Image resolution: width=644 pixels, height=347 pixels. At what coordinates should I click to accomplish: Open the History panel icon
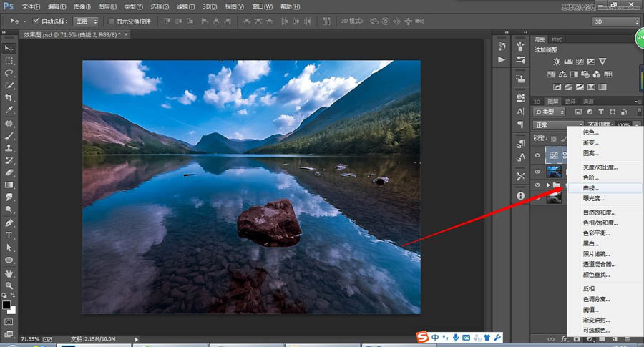(x=502, y=47)
